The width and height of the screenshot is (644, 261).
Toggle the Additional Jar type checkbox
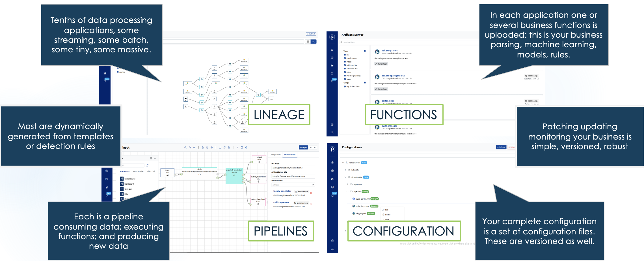point(345,65)
